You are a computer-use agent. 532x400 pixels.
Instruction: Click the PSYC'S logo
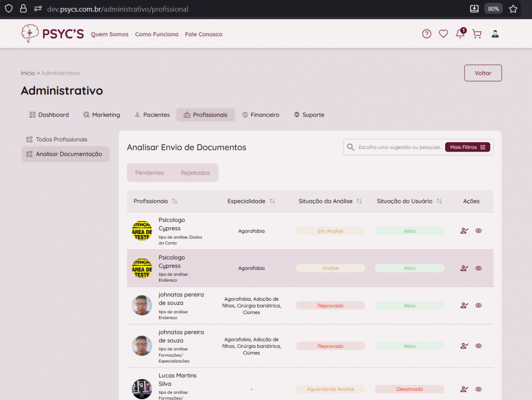pyautogui.click(x=52, y=34)
